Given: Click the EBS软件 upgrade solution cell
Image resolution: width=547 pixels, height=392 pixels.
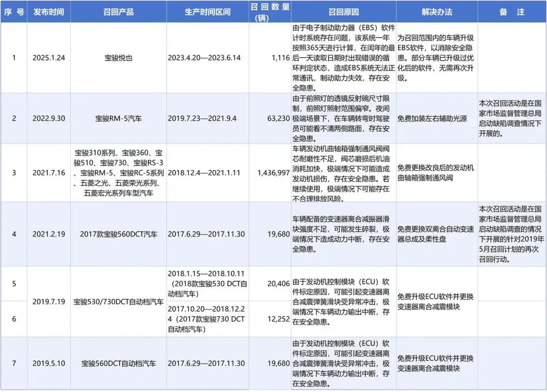Looking at the screenshot, I should pos(437,58).
